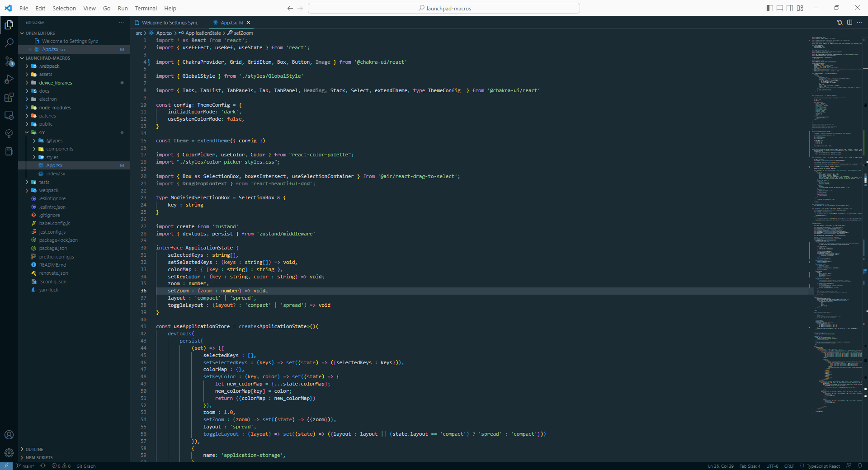
Task: Open the File menu
Action: (x=24, y=8)
